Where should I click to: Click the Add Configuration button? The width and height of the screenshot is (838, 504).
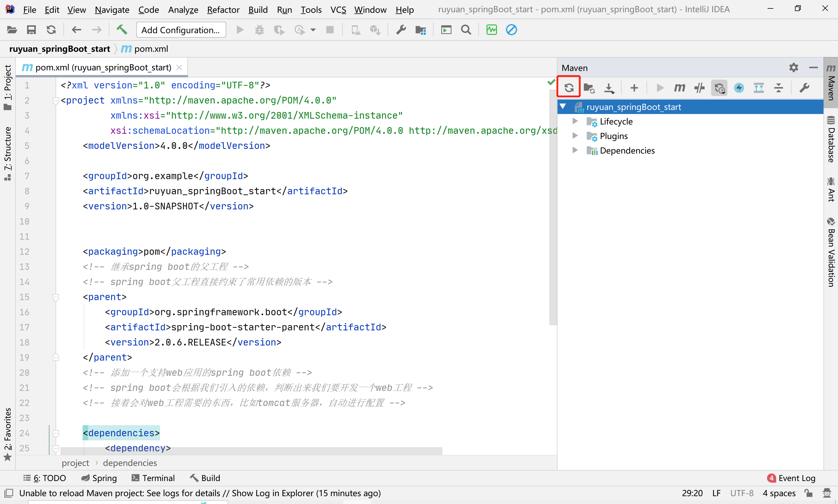point(181,30)
